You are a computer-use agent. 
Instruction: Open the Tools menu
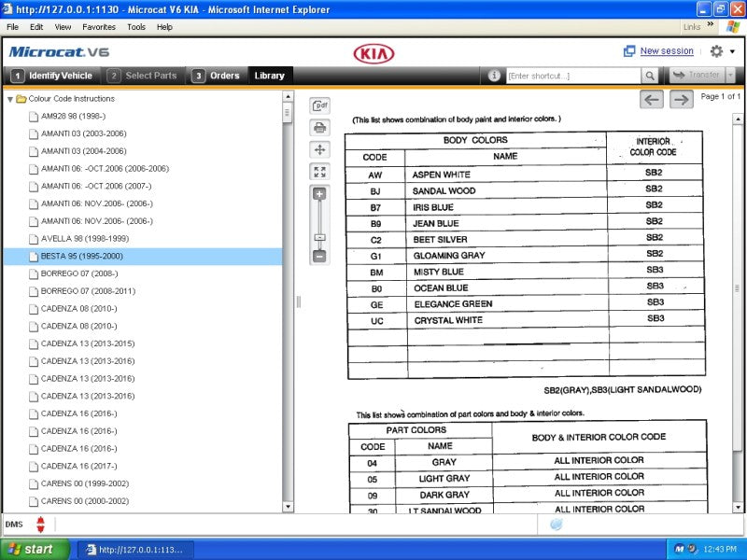pos(136,27)
